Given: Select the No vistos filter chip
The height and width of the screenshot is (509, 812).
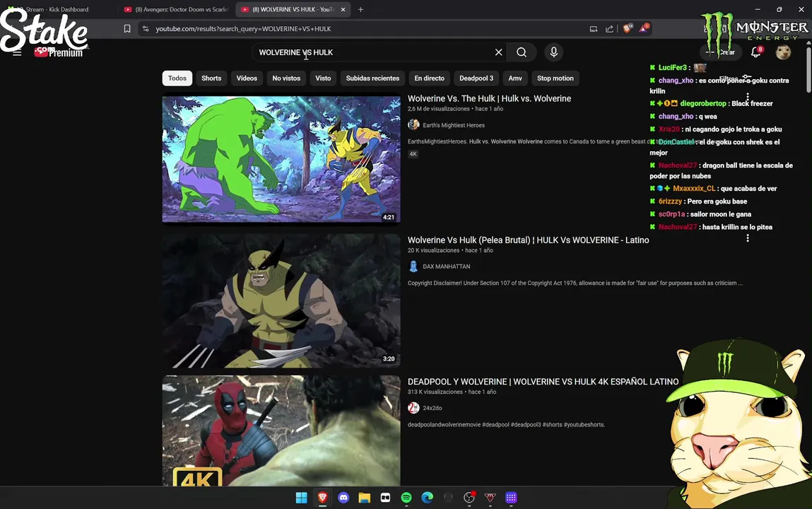Looking at the screenshot, I should [x=286, y=78].
